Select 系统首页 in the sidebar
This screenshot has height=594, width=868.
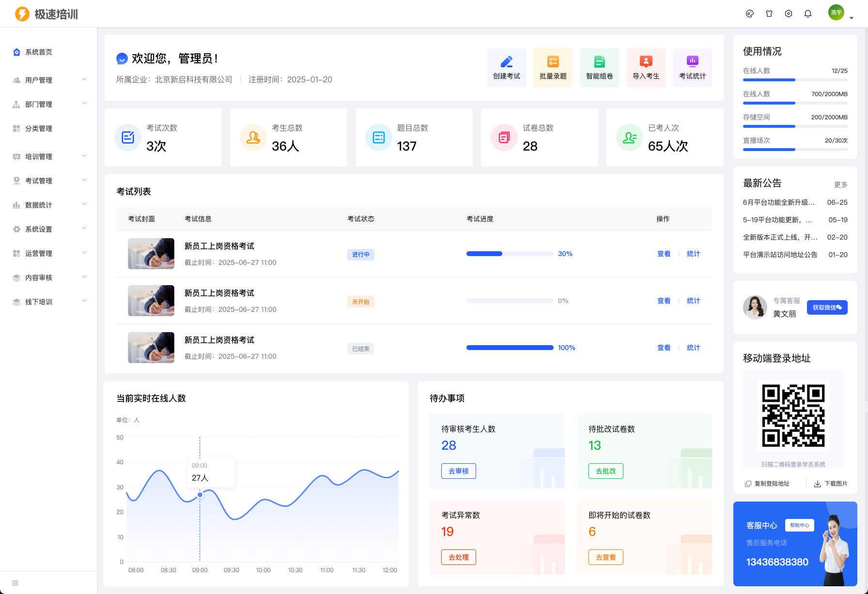pos(39,52)
